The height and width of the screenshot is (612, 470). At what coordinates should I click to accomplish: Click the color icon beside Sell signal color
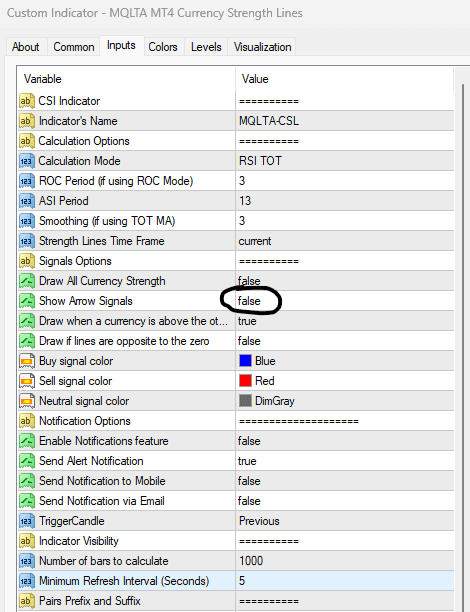[x=27, y=381]
